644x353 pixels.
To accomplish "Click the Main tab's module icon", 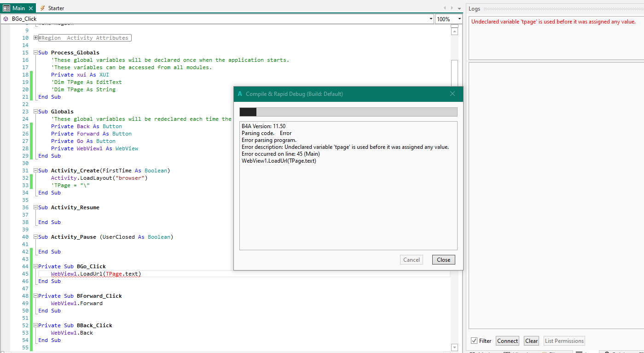I will pyautogui.click(x=6, y=8).
